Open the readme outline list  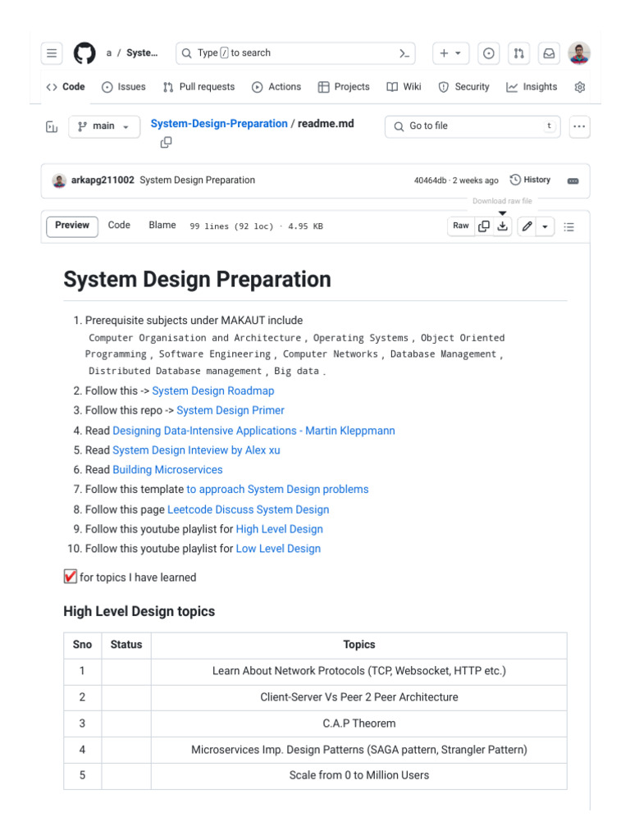[569, 226]
